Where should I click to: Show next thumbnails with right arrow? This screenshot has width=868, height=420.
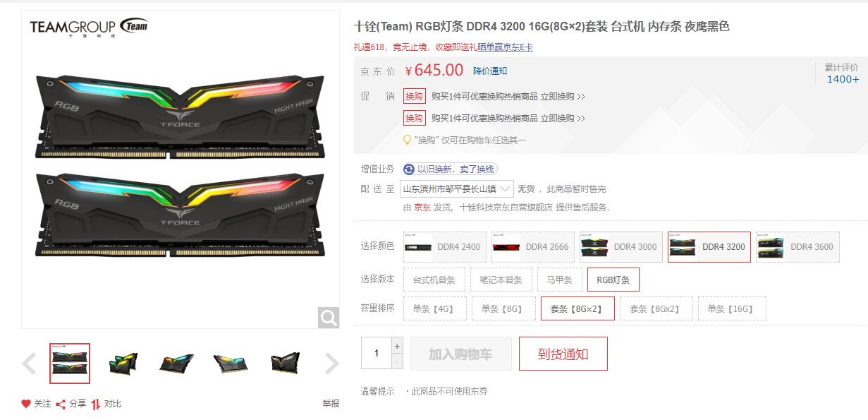[331, 364]
